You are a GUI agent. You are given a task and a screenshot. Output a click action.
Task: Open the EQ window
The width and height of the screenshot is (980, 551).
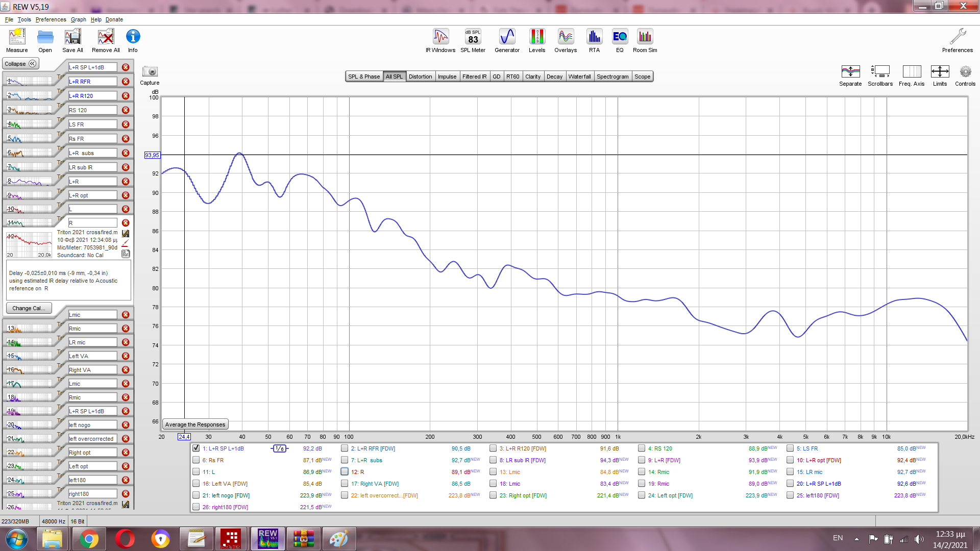click(x=620, y=40)
